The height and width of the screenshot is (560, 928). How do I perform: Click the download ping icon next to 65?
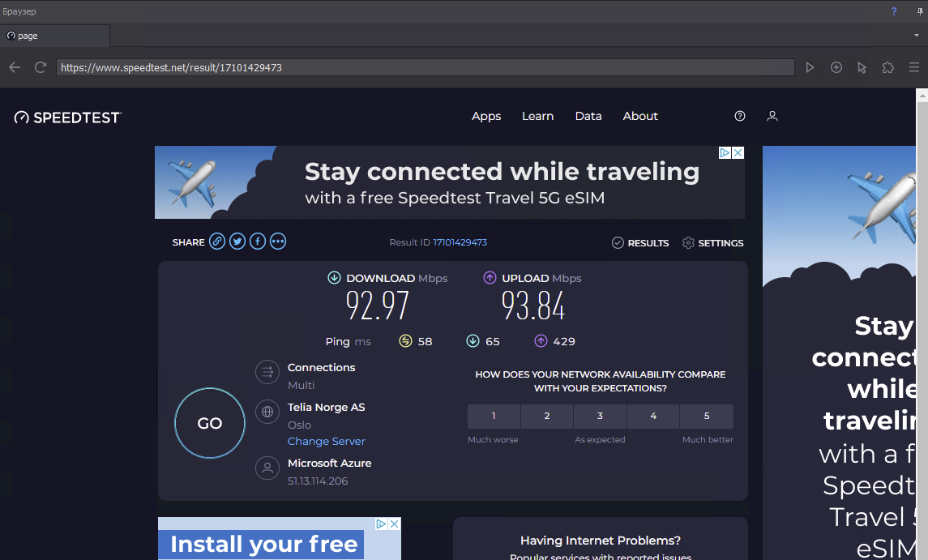[x=473, y=341]
